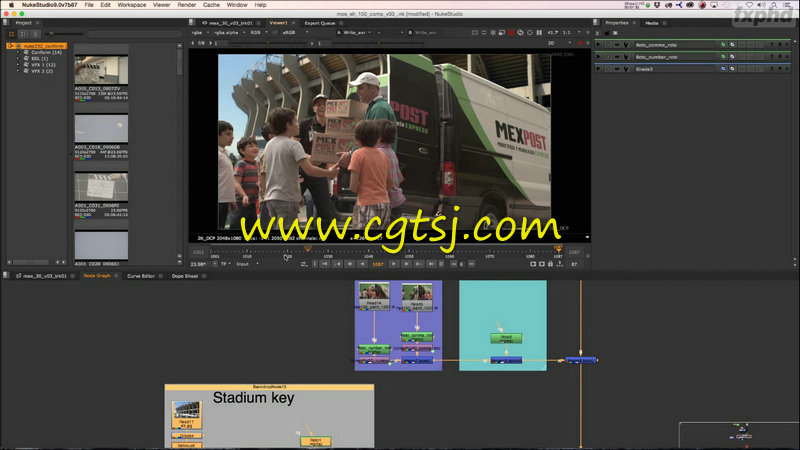Image resolution: width=800 pixels, height=450 pixels.
Task: Click the proxy mode icon in viewer toolbar
Action: coord(502,33)
